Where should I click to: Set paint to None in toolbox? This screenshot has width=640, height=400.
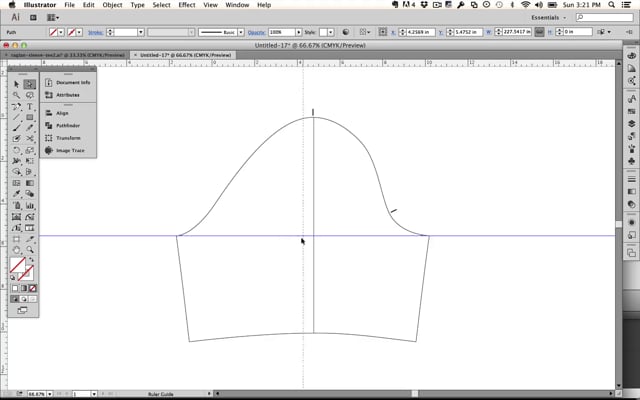click(32, 288)
